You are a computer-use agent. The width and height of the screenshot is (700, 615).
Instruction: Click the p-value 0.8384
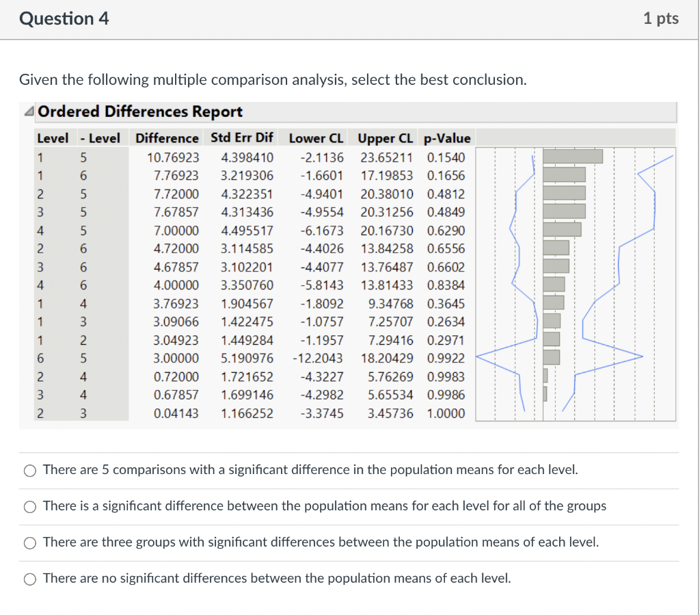click(x=446, y=285)
